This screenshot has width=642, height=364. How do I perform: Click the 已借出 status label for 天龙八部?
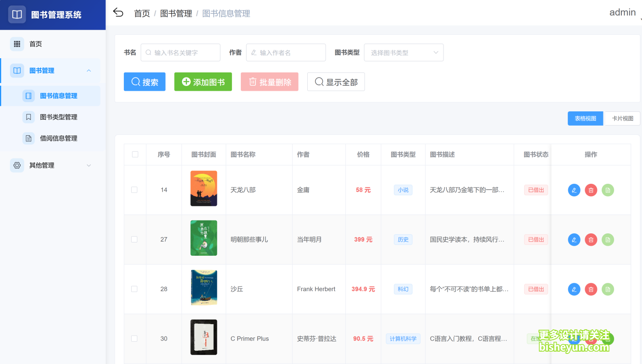tap(536, 190)
